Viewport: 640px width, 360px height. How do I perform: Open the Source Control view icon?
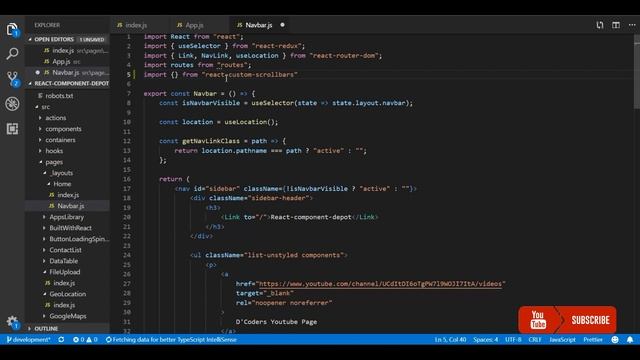(x=12, y=79)
